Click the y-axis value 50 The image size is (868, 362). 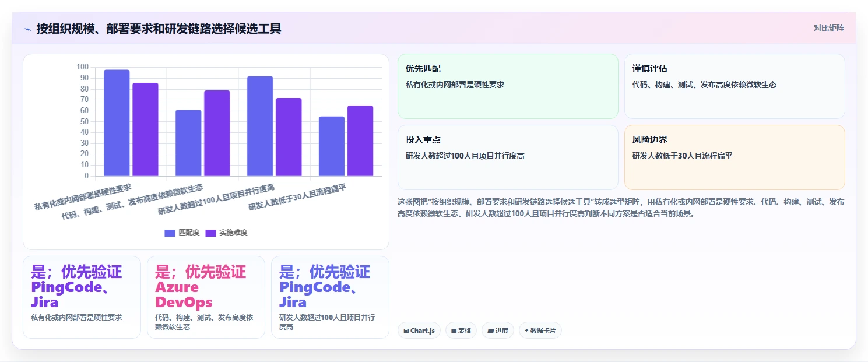pyautogui.click(x=85, y=121)
